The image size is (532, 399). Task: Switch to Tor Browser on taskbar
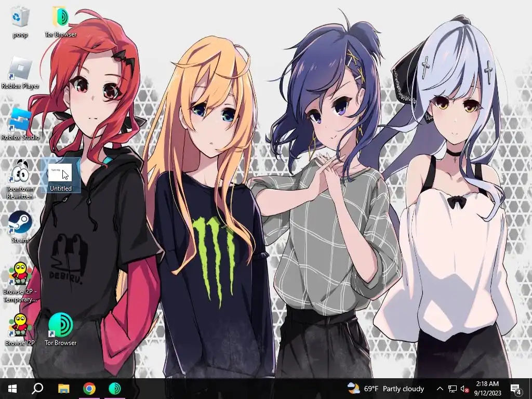(115, 389)
